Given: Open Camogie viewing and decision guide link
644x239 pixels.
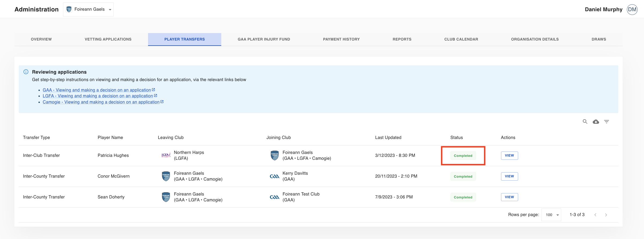Looking at the screenshot, I should tap(103, 102).
